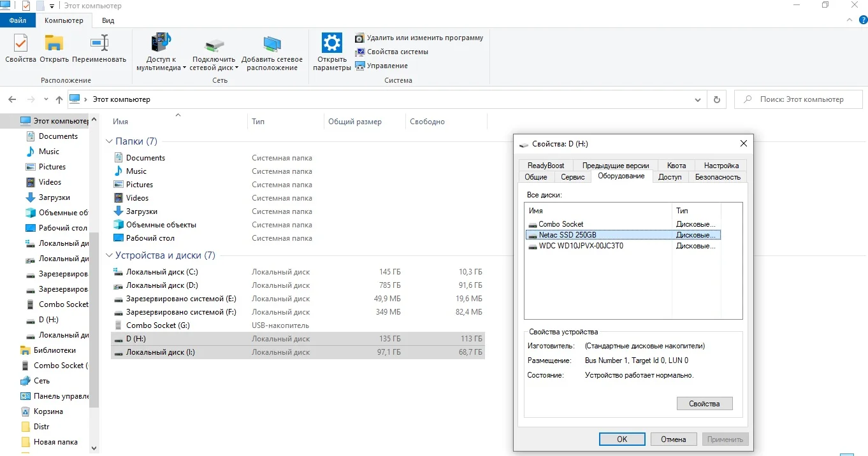Open the Сервис tab
The height and width of the screenshot is (456, 868).
coord(573,177)
